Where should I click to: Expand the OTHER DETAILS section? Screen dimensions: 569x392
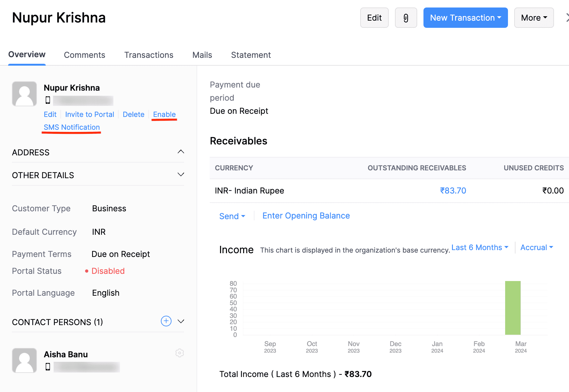(181, 174)
